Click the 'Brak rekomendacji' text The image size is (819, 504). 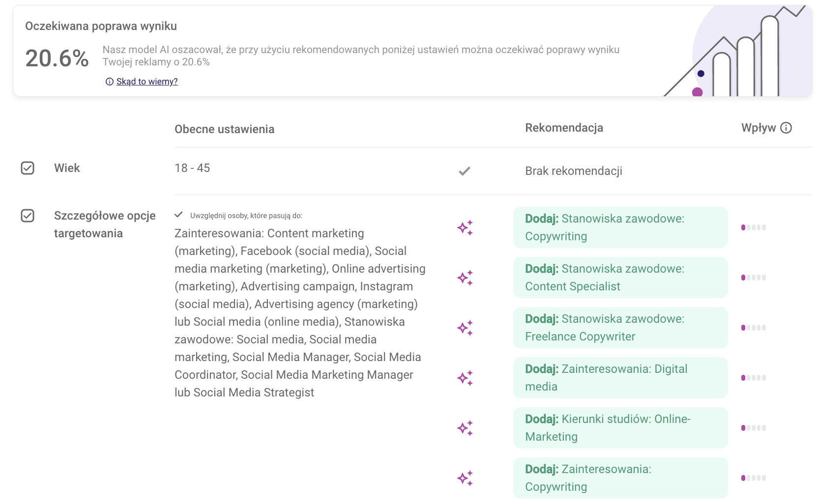point(574,171)
